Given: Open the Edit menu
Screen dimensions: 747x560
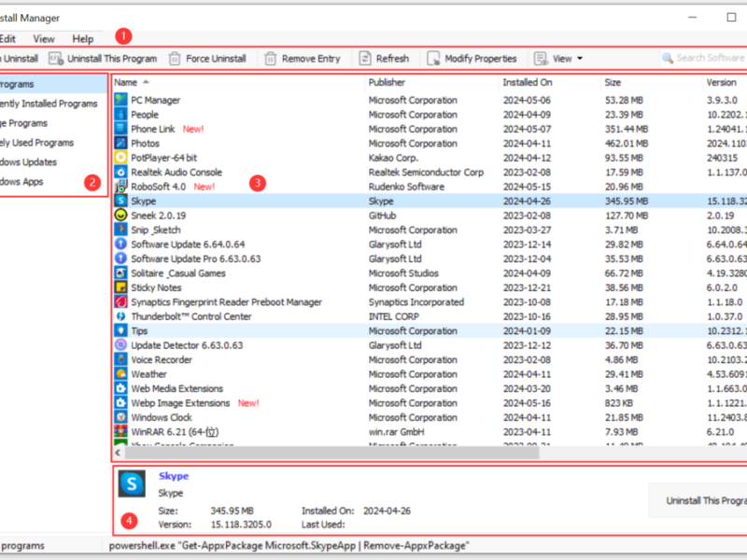Looking at the screenshot, I should point(7,39).
